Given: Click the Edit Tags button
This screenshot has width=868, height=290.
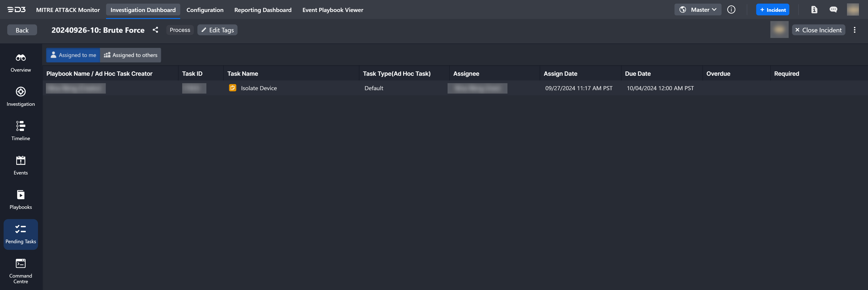Looking at the screenshot, I should [x=217, y=30].
